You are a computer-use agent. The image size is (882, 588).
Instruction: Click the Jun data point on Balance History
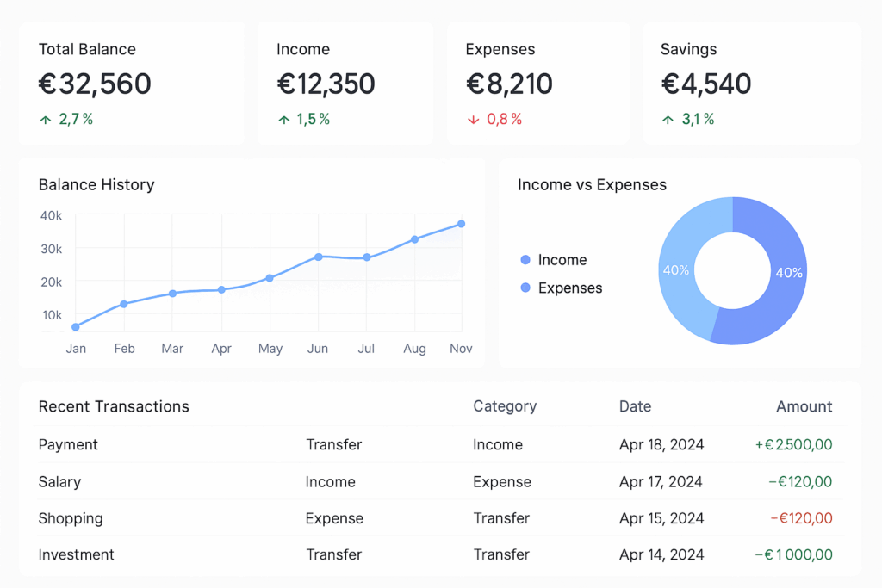click(x=319, y=257)
